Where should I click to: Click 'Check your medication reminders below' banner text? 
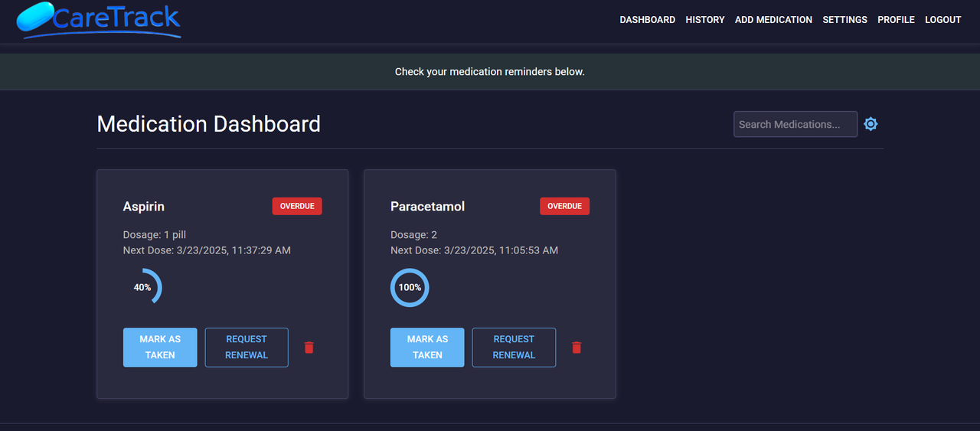(490, 72)
